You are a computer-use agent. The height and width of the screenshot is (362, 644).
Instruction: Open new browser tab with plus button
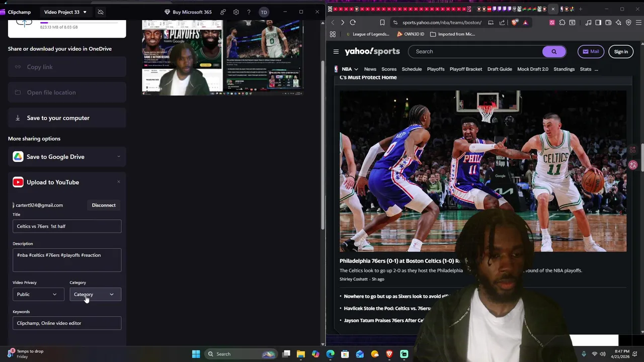coord(580,9)
